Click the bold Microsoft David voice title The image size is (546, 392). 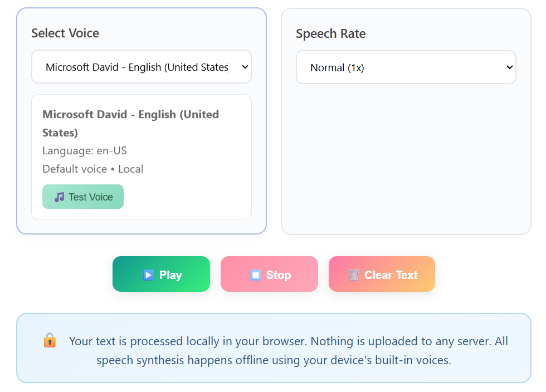click(130, 123)
